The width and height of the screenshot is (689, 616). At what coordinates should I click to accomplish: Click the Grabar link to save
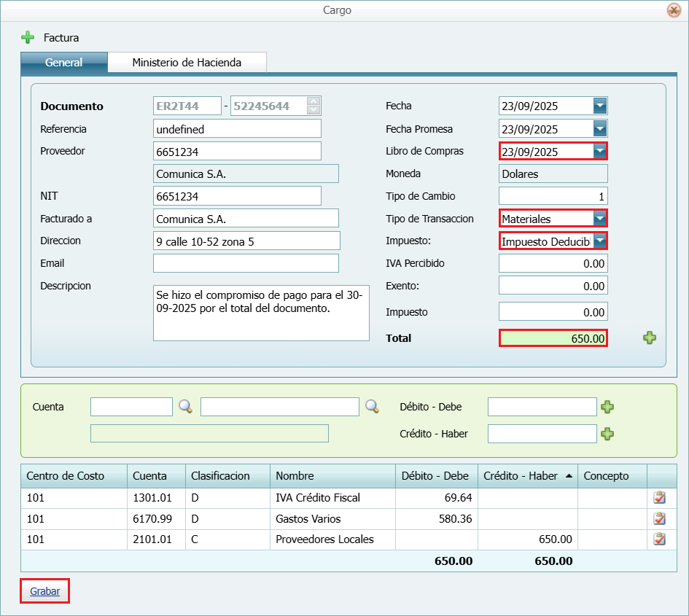pos(44,591)
